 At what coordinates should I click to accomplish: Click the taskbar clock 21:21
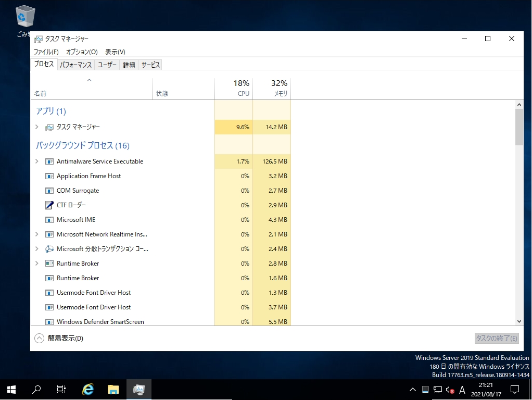coord(486,390)
